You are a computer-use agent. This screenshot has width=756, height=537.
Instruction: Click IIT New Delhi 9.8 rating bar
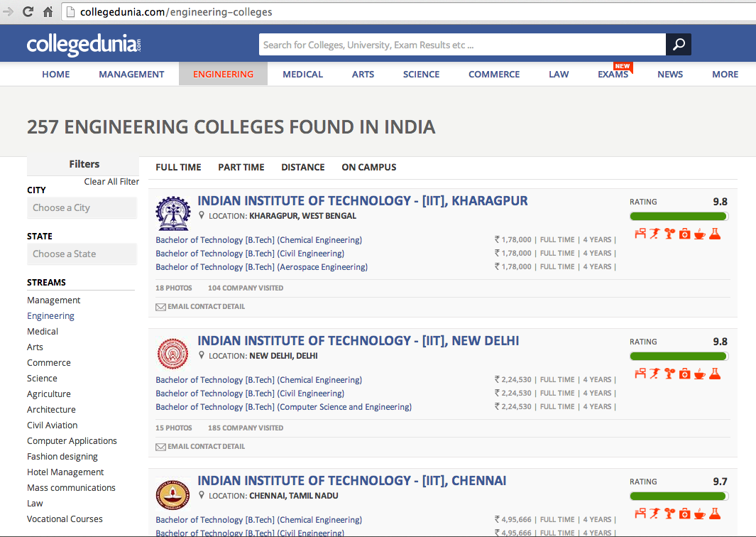679,356
